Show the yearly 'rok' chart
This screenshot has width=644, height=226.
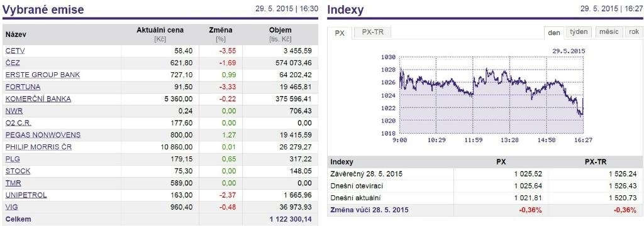point(633,32)
